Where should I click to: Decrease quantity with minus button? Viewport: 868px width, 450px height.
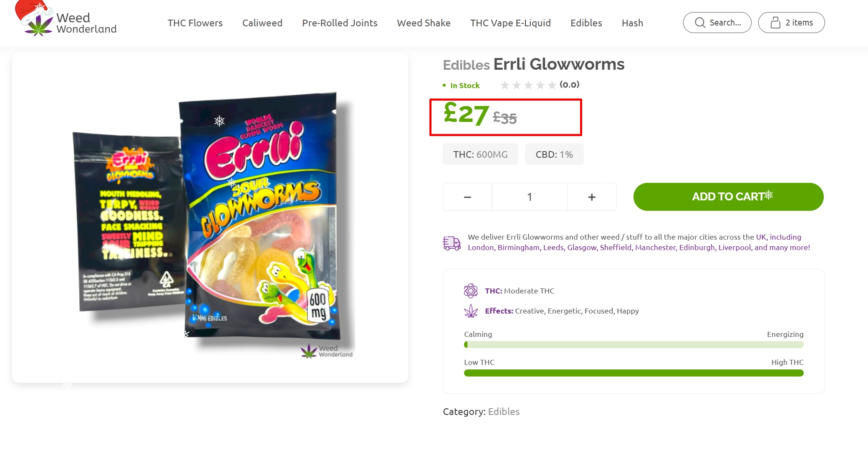467,197
